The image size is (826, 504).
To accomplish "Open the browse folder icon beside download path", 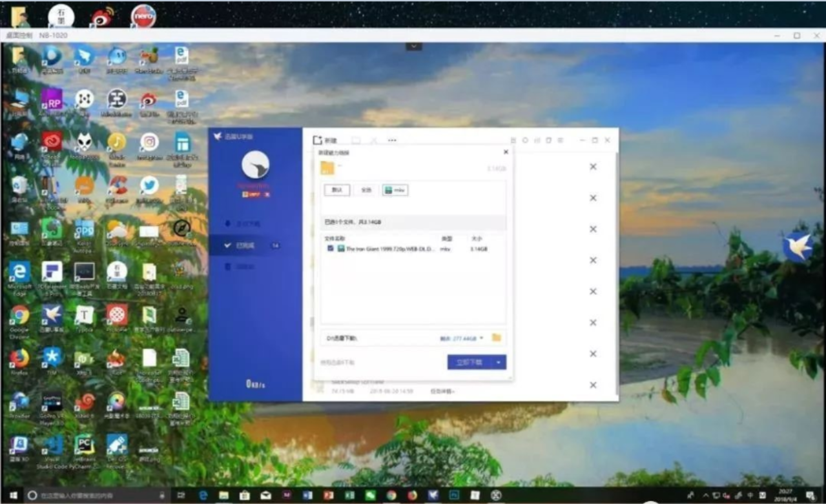I will tap(497, 338).
